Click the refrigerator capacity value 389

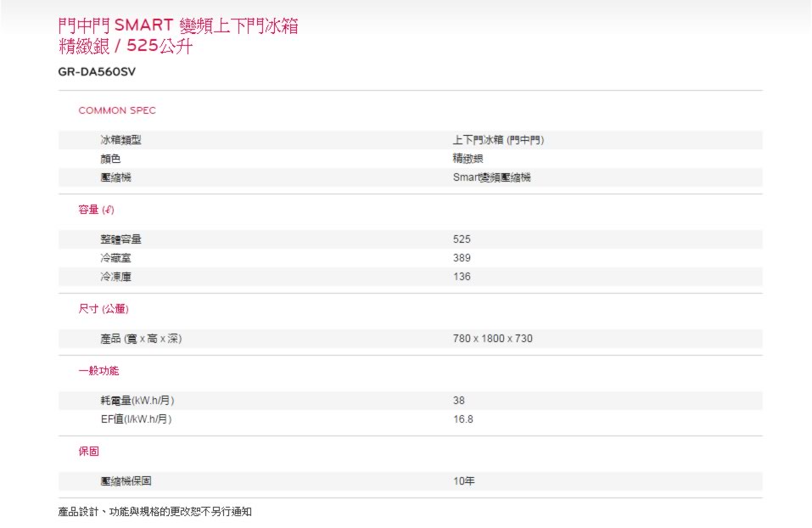(462, 257)
